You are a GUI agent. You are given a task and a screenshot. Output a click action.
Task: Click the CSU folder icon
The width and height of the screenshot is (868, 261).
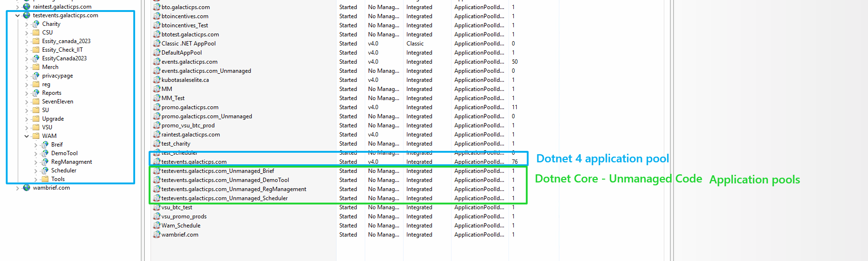(36, 33)
